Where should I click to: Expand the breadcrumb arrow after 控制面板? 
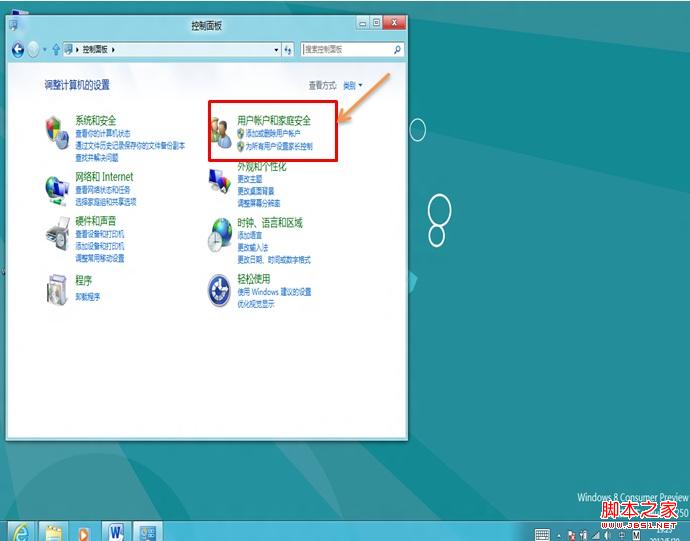(113, 49)
